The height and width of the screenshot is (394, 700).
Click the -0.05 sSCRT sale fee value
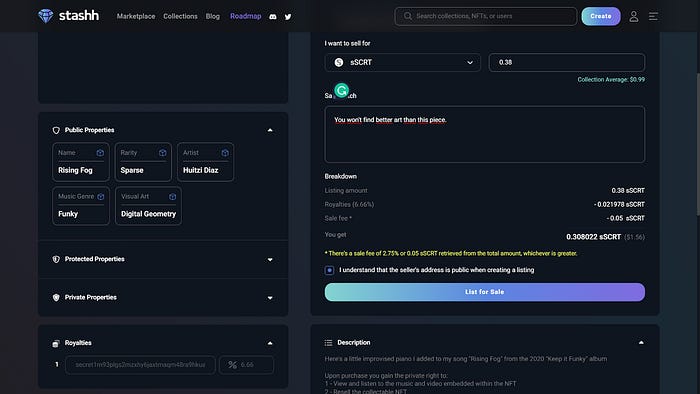click(x=625, y=218)
